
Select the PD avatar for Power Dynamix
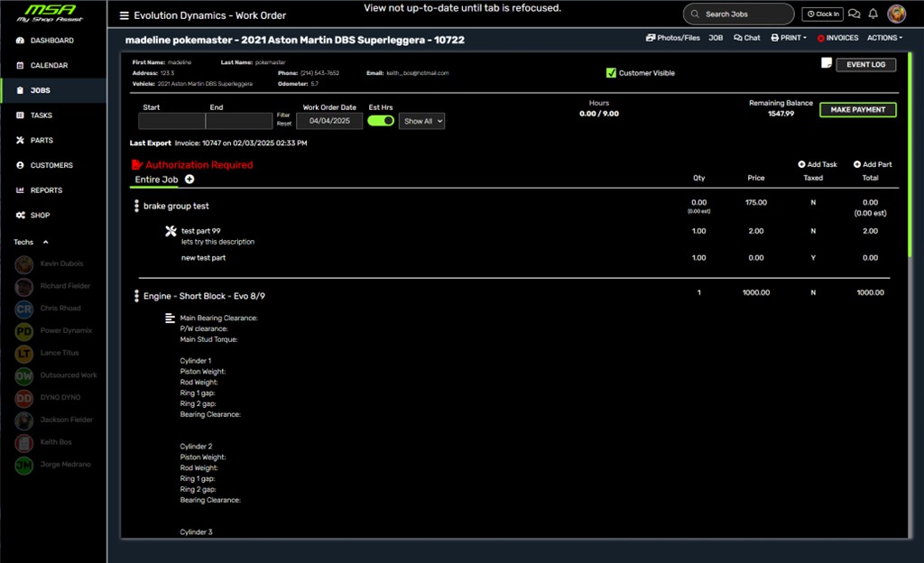[x=24, y=331]
